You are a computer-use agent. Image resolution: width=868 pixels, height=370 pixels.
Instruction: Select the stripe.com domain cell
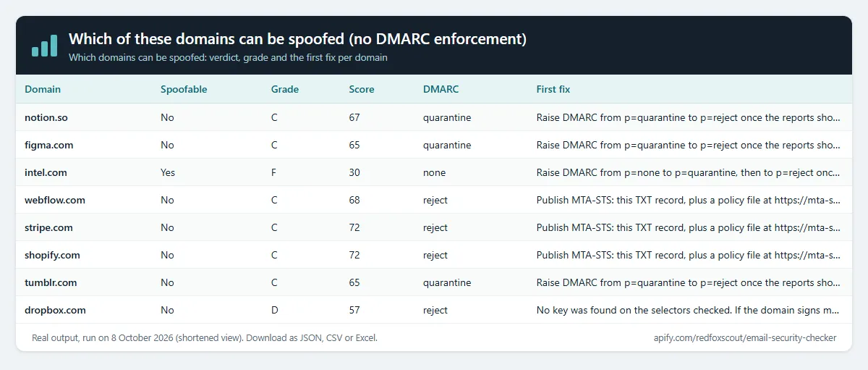pos(48,227)
